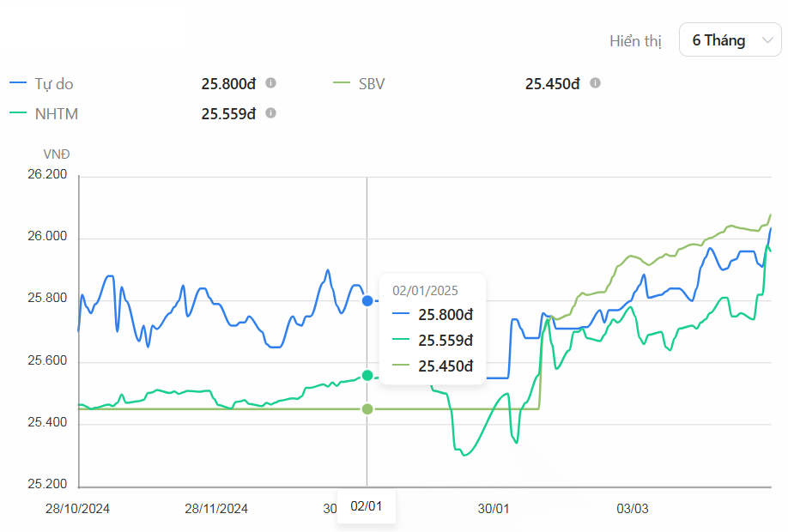Hide the SBV series via legend label
The image size is (788, 532).
pos(371,84)
